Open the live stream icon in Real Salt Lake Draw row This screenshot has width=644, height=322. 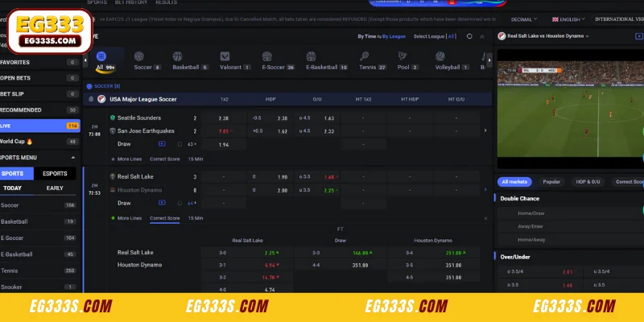162,203
